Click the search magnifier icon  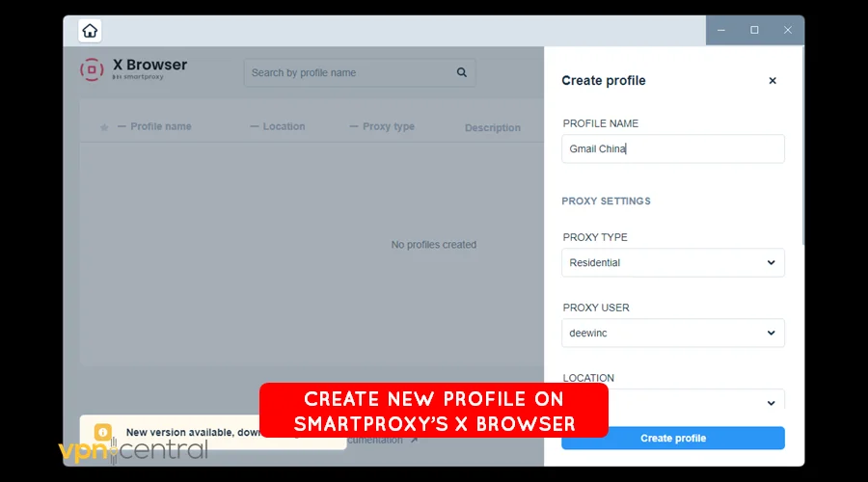coord(462,72)
